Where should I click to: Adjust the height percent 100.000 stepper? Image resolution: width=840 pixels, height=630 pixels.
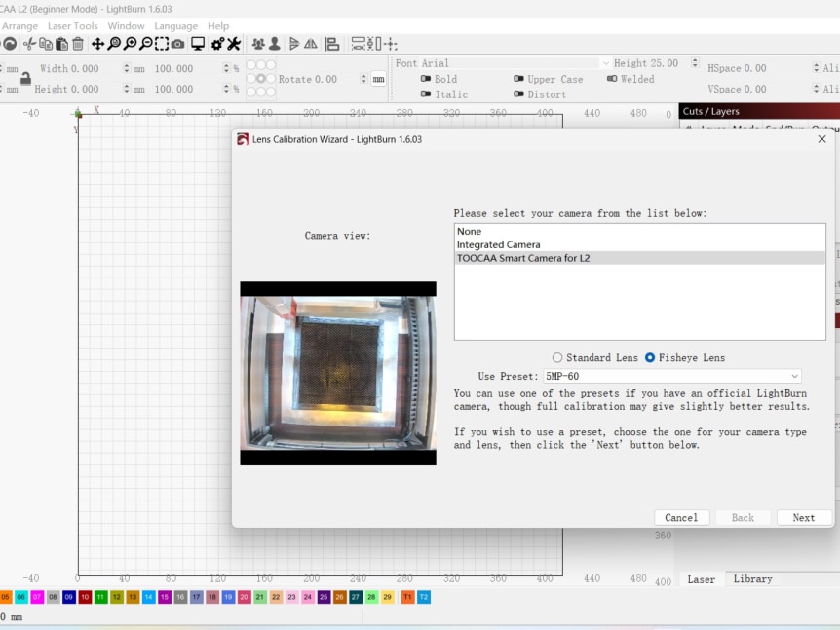(x=226, y=89)
